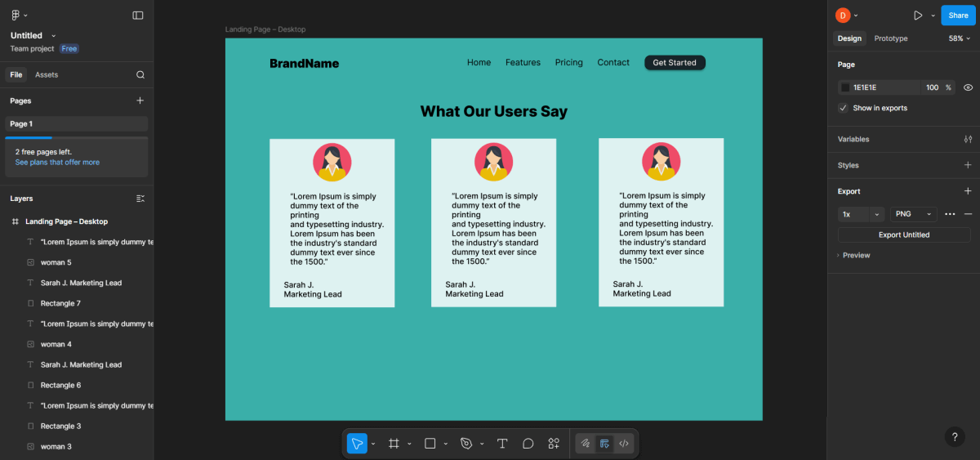Select the Text tool
The width and height of the screenshot is (980, 460).
(x=502, y=444)
